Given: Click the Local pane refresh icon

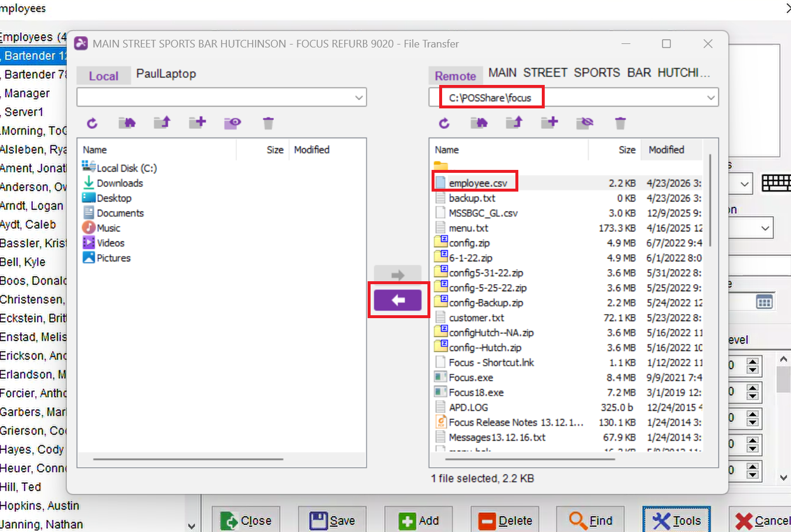Looking at the screenshot, I should click(x=92, y=123).
